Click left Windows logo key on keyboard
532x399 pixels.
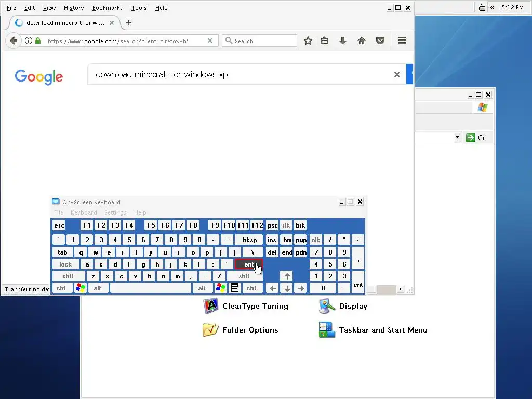81,288
